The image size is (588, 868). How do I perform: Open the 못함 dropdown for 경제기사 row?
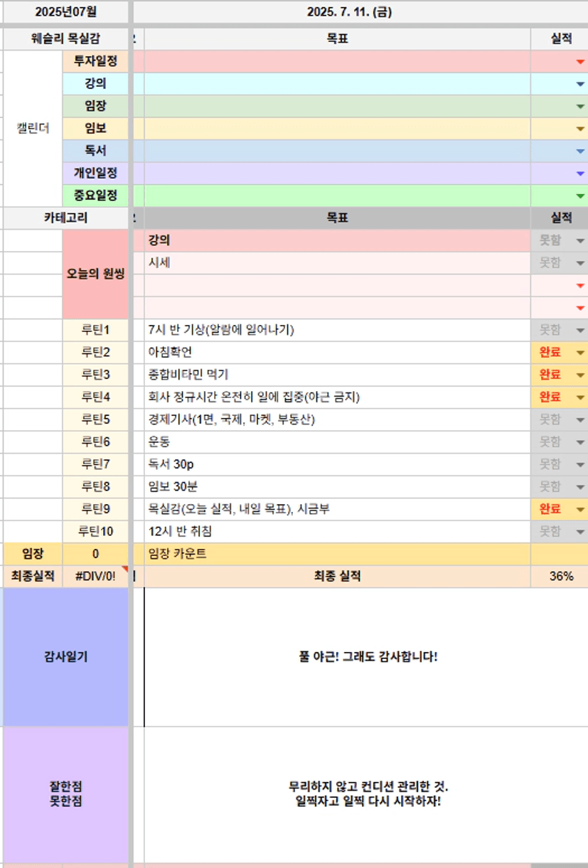click(x=580, y=420)
